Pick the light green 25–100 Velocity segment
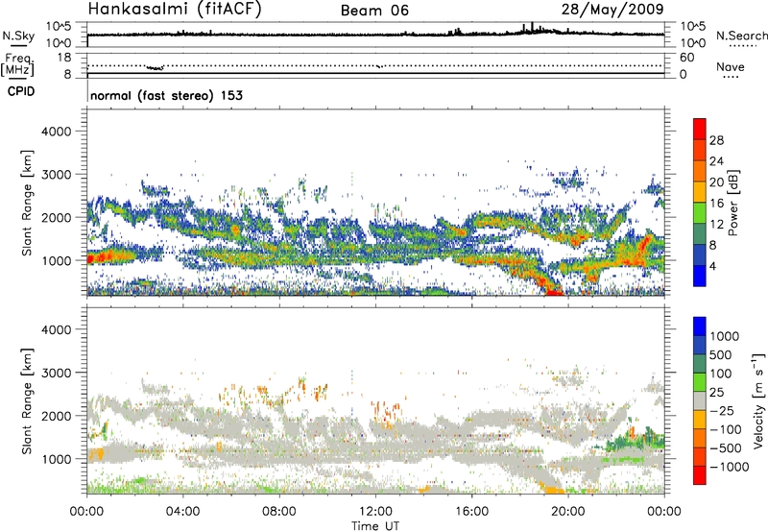The height and width of the screenshot is (532, 768). tap(700, 382)
